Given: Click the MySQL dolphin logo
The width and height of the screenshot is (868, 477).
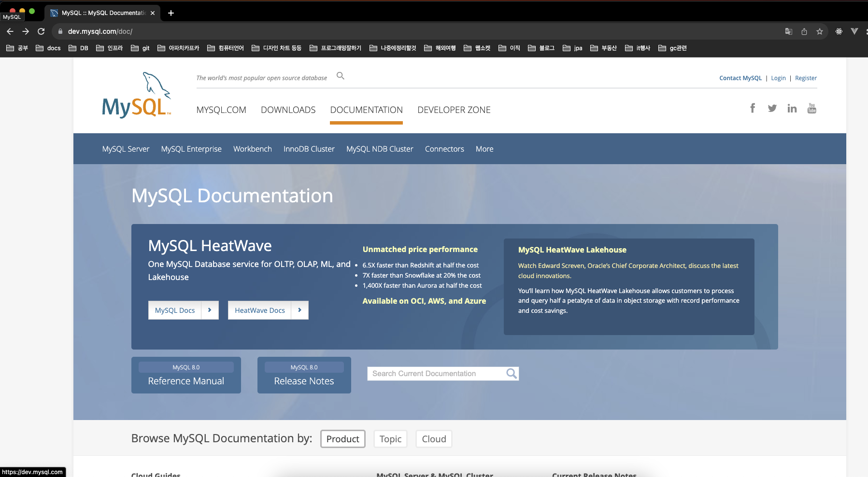Looking at the screenshot, I should click(137, 95).
